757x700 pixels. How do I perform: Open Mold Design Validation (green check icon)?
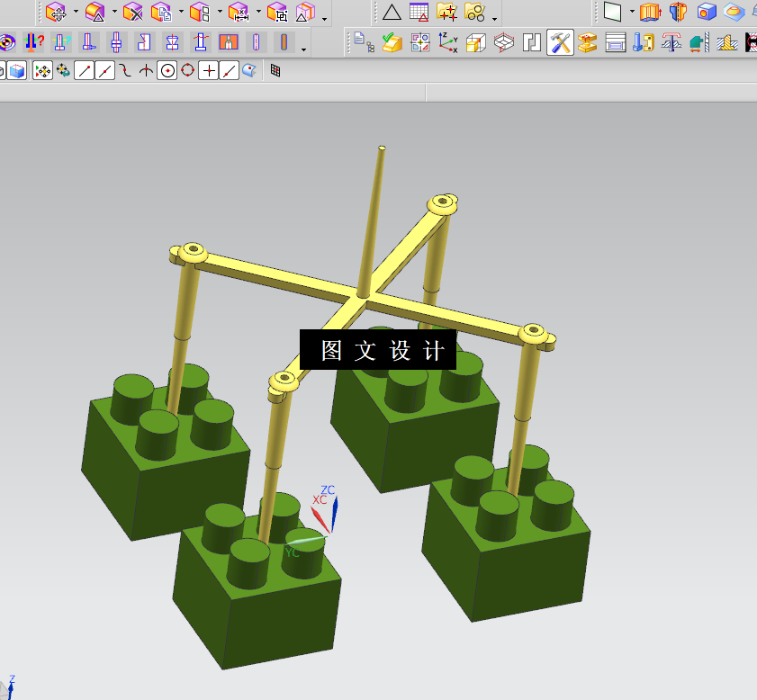pos(392,42)
